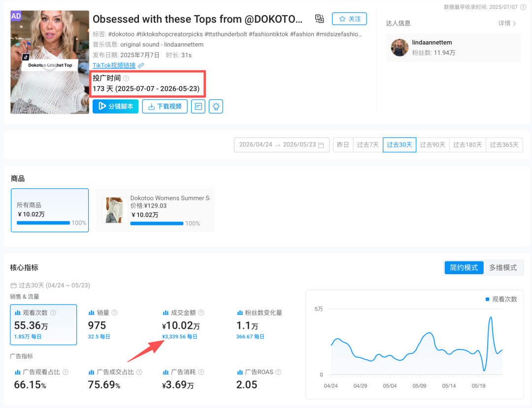This screenshot has width=532, height=408.
Task: Click 粉丝数: 11.94万 follower count
Action: click(x=433, y=53)
